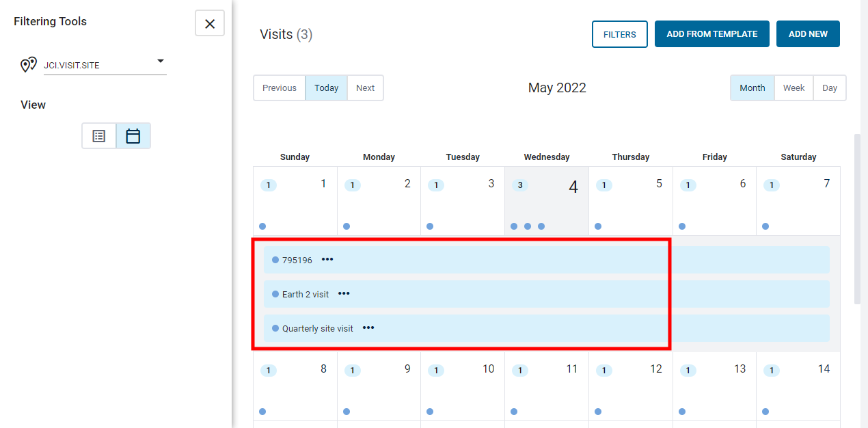
Task: Select May 11 date number
Action: 572,369
